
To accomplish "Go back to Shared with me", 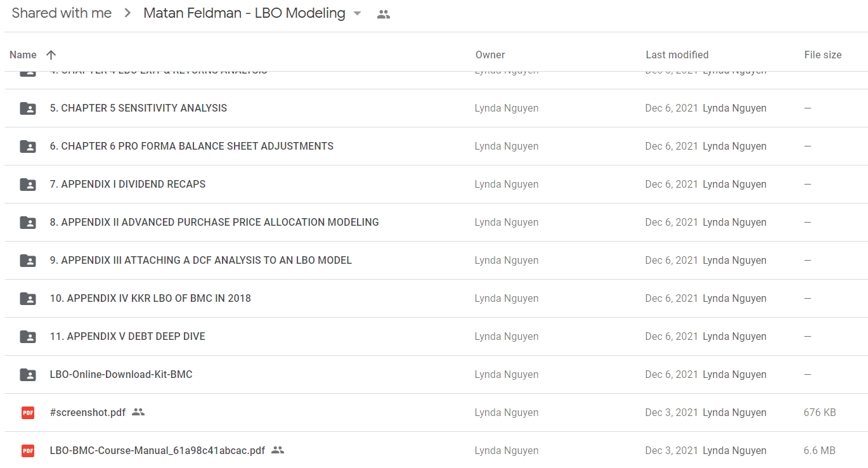I will click(62, 13).
